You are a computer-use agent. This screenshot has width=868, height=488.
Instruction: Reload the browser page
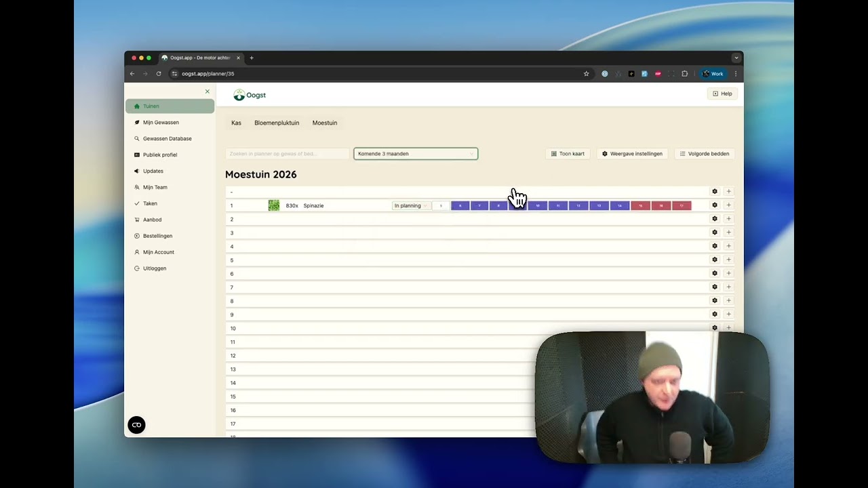tap(159, 74)
